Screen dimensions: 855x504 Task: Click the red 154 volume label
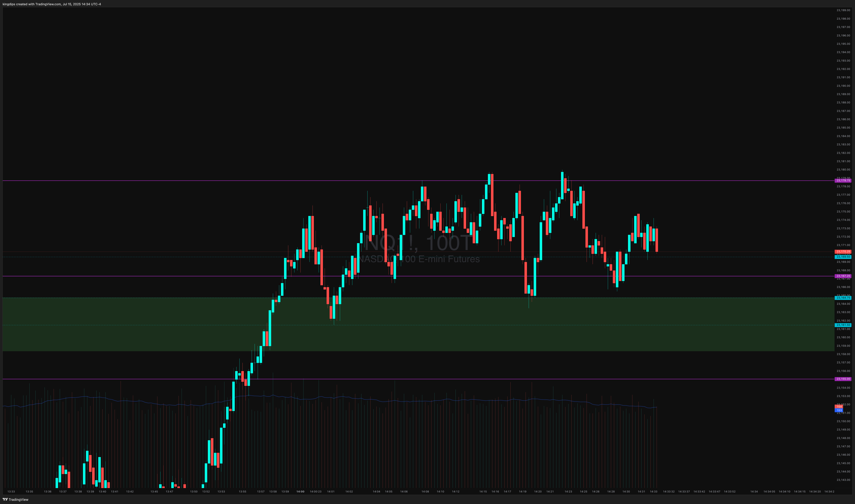[x=839, y=406]
